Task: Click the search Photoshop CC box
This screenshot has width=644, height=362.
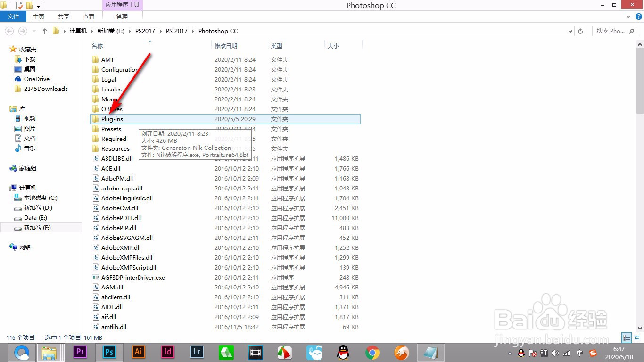Action: [615, 31]
